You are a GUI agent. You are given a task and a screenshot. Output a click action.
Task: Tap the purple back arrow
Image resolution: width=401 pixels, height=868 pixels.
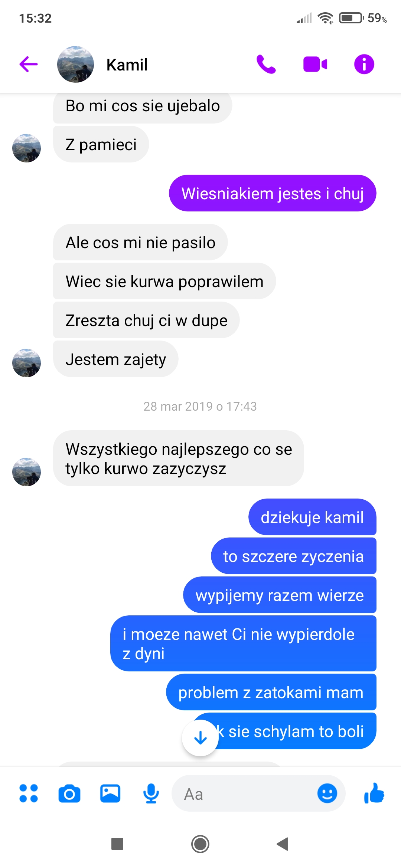[x=29, y=64]
